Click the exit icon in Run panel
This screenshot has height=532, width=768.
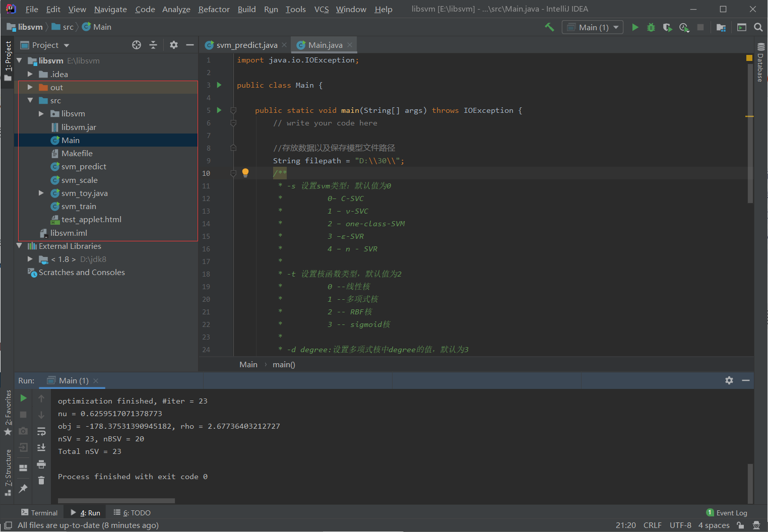pyautogui.click(x=23, y=447)
